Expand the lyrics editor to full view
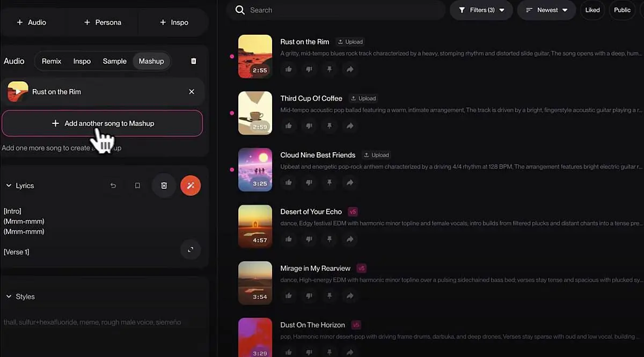This screenshot has height=357, width=644. click(191, 249)
